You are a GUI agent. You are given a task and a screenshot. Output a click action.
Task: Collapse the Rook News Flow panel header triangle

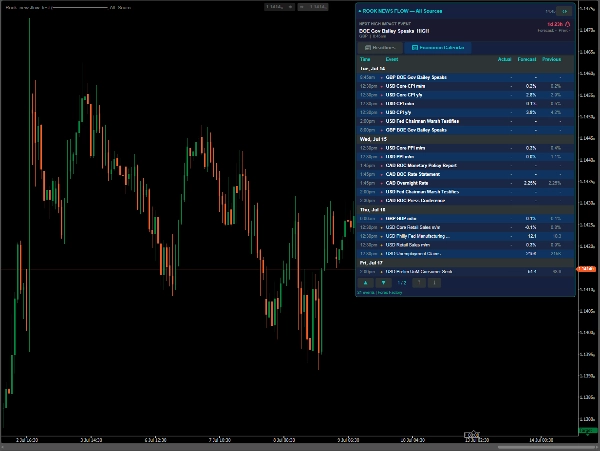(360, 11)
